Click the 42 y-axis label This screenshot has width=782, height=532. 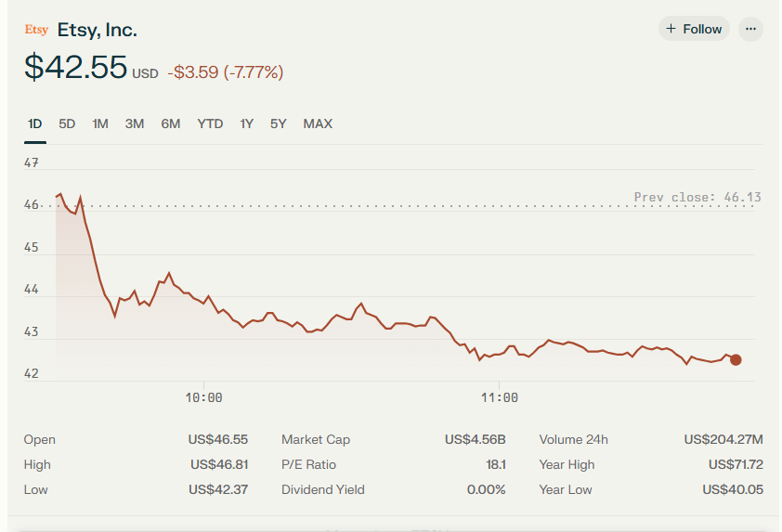point(31,373)
